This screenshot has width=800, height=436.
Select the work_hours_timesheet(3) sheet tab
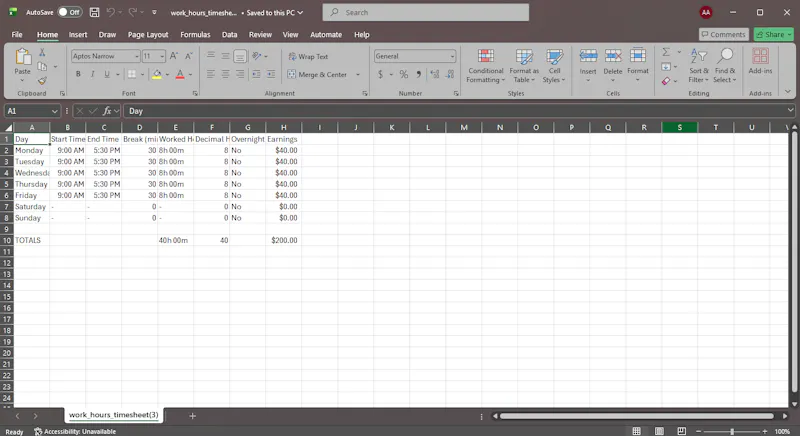(x=113, y=415)
